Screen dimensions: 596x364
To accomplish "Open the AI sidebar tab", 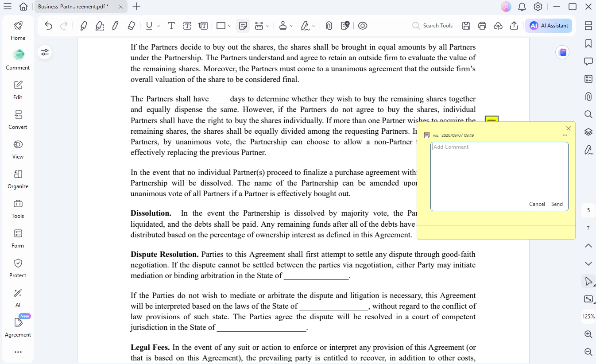I will click(x=18, y=298).
